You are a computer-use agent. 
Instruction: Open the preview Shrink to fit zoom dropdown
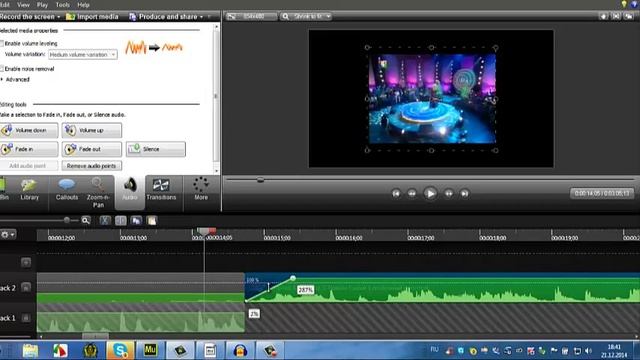[x=307, y=16]
